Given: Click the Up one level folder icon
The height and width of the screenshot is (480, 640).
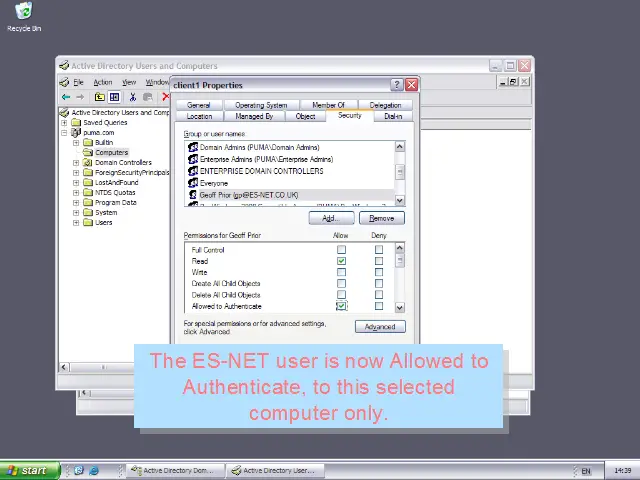Looking at the screenshot, I should click(100, 97).
